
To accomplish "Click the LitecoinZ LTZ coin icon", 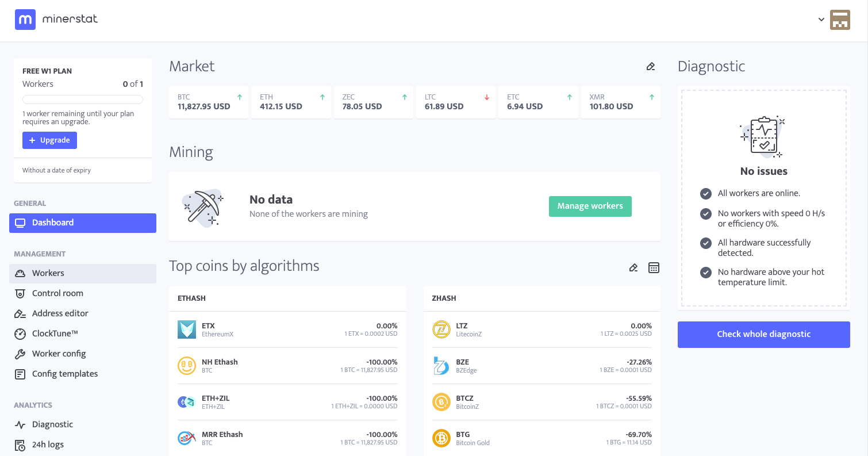I will pyautogui.click(x=441, y=330).
